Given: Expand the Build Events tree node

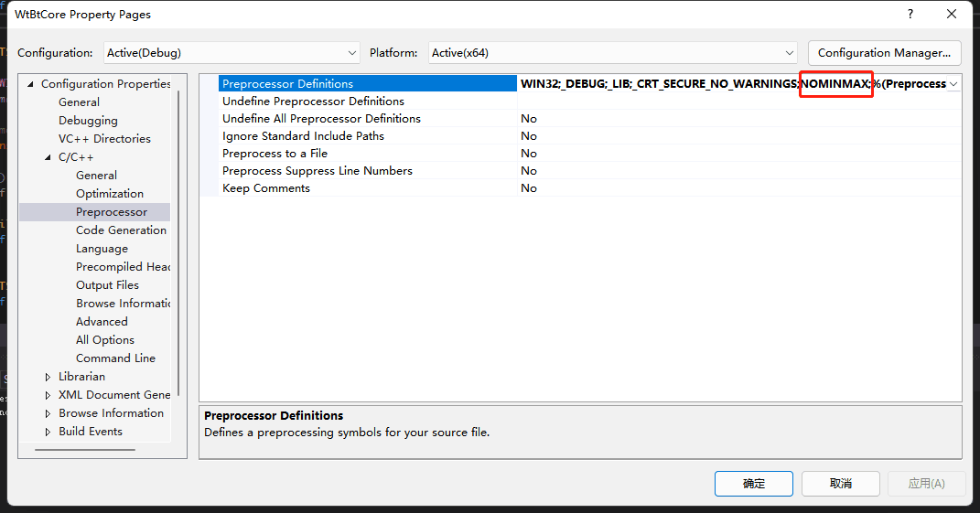Looking at the screenshot, I should (48, 432).
